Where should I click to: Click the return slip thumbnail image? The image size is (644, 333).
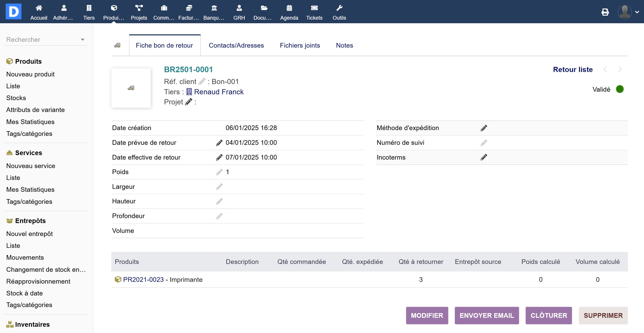pos(131,88)
